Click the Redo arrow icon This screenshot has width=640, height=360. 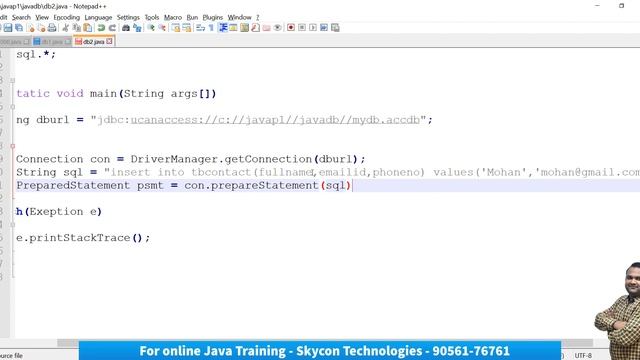(112, 28)
